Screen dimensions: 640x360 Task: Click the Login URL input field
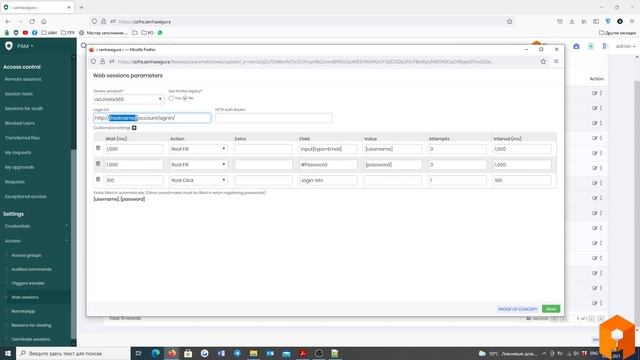click(152, 118)
